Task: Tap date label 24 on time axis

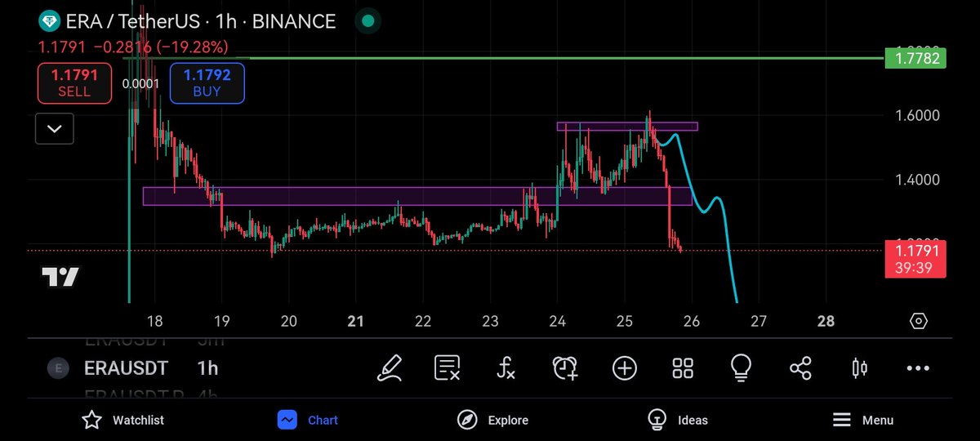Action: coord(557,321)
